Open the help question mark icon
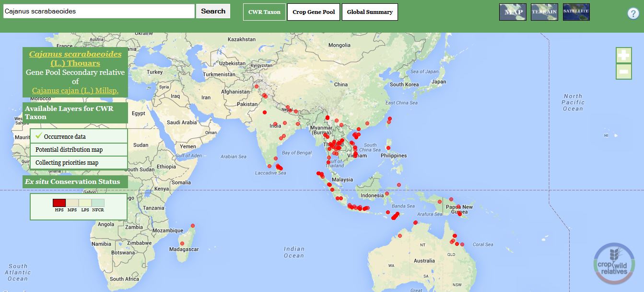Image resolution: width=644 pixels, height=292 pixels. click(633, 13)
